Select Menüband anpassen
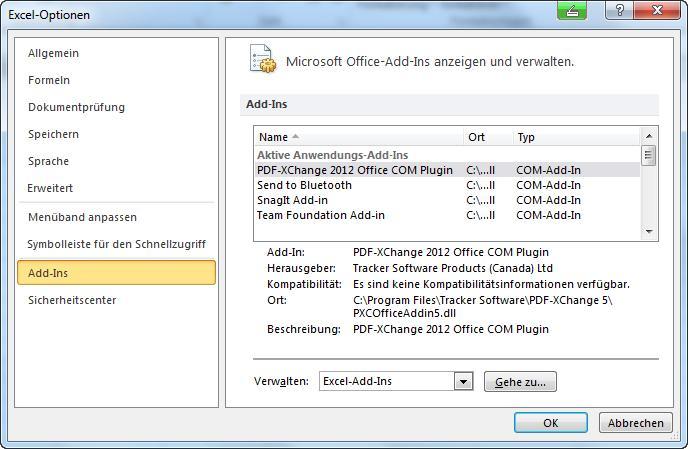The width and height of the screenshot is (688, 449). pos(82,217)
